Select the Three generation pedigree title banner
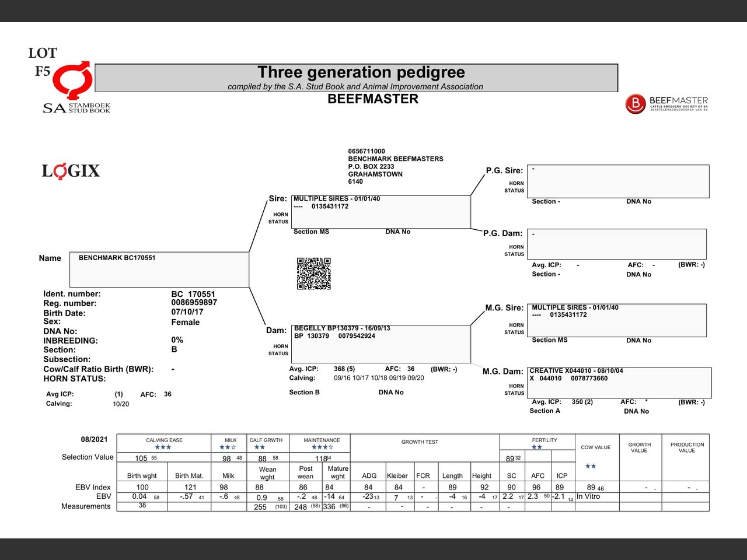The height and width of the screenshot is (560, 747). [x=356, y=78]
